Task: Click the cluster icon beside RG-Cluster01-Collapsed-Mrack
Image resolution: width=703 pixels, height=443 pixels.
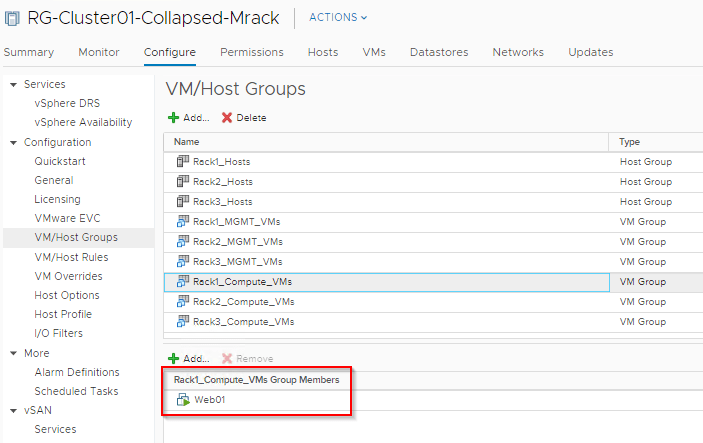Action: point(12,18)
